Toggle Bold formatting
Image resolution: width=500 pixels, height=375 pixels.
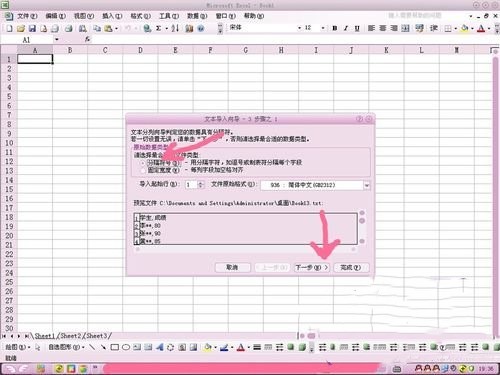(334, 28)
